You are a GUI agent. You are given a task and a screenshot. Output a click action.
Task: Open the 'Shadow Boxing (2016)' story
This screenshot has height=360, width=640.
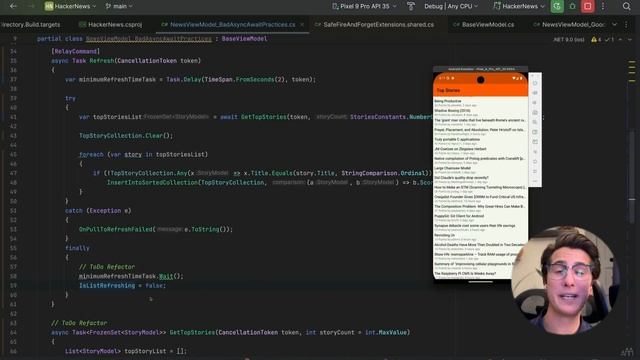pyautogui.click(x=480, y=112)
